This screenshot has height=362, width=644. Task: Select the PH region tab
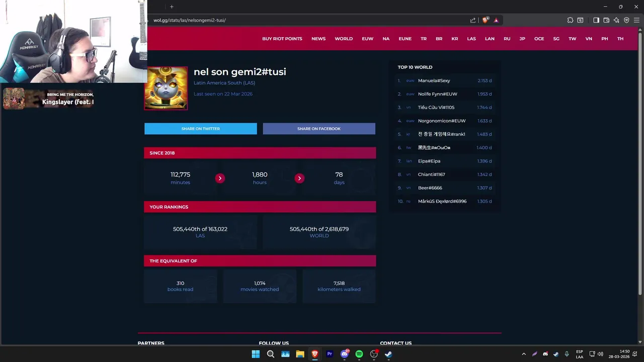(605, 39)
